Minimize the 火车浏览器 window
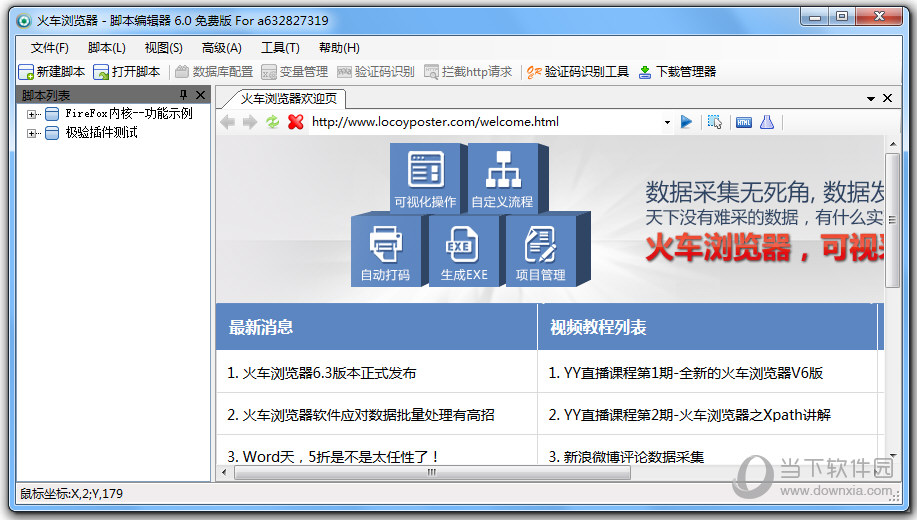Image resolution: width=917 pixels, height=520 pixels. [x=815, y=17]
